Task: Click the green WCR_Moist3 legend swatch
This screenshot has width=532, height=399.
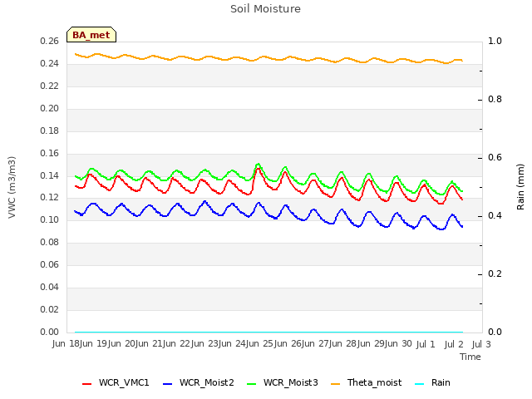Action: (251, 384)
